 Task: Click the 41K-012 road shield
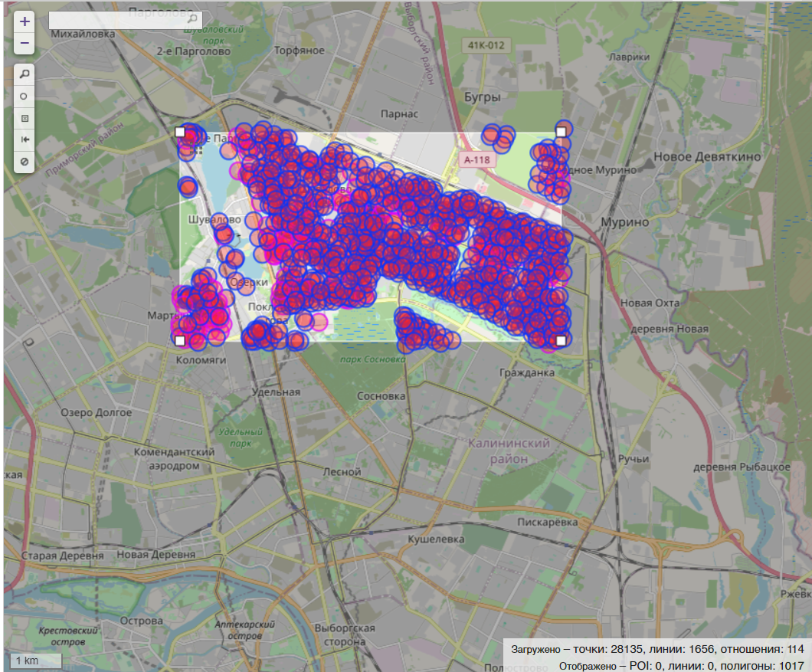[486, 45]
